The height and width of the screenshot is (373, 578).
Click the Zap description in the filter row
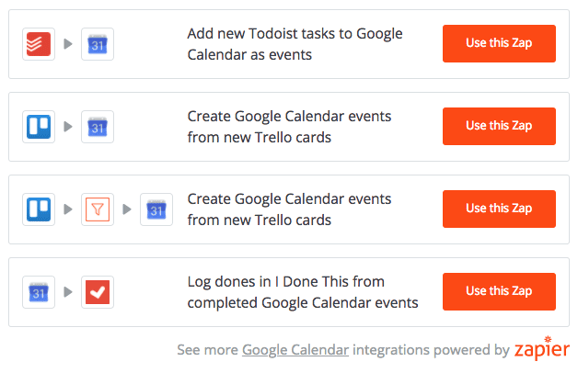pos(289,209)
